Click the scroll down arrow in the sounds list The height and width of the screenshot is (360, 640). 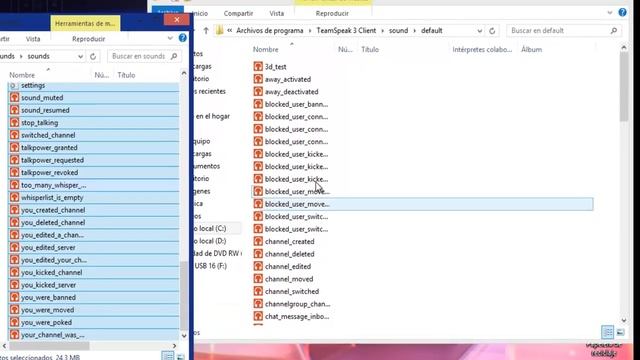click(184, 336)
